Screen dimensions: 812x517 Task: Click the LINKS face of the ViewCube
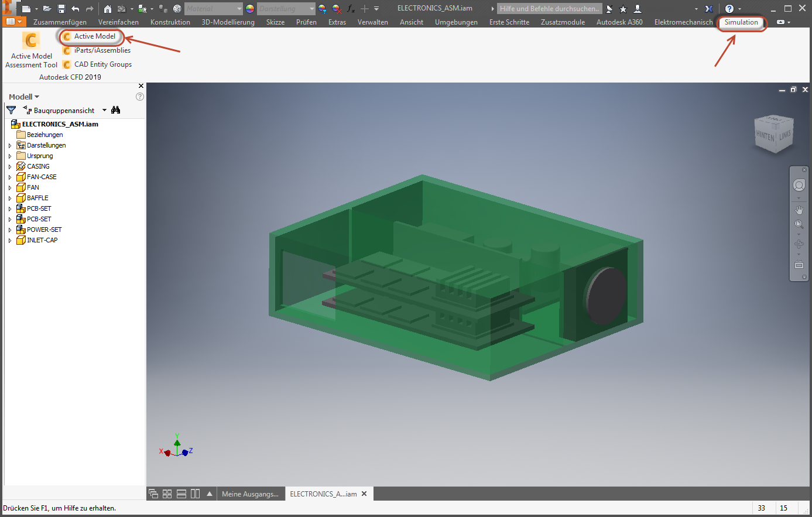[x=785, y=134]
